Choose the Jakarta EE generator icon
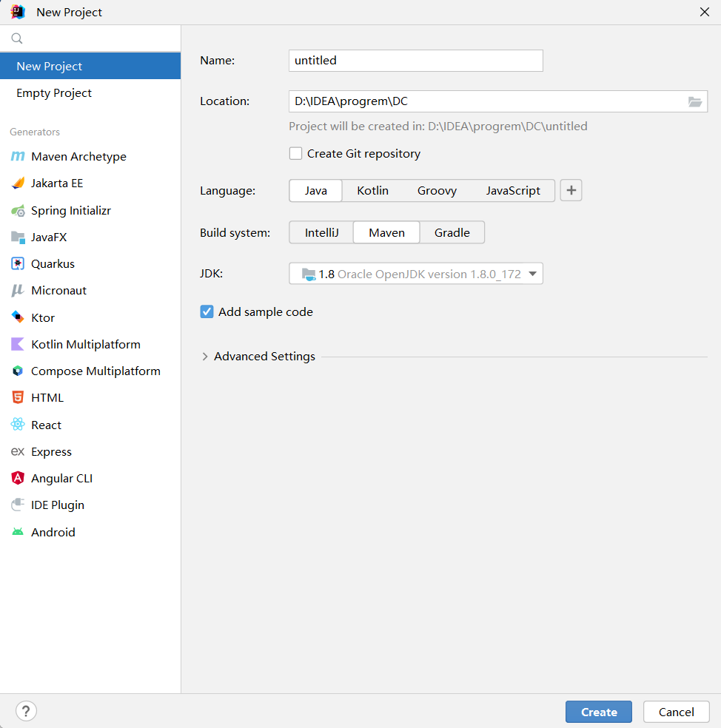The width and height of the screenshot is (721, 728). pyautogui.click(x=18, y=183)
